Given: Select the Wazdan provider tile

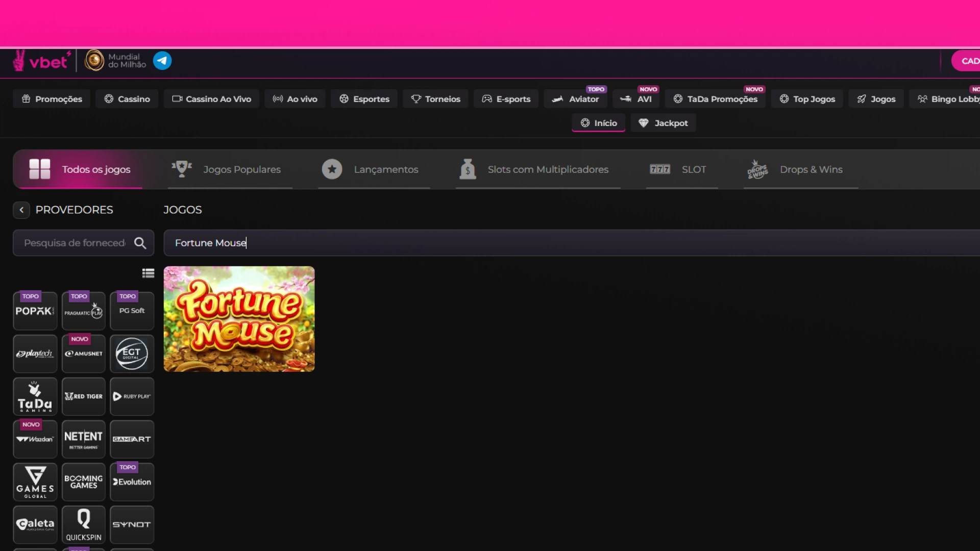Looking at the screenshot, I should (35, 439).
